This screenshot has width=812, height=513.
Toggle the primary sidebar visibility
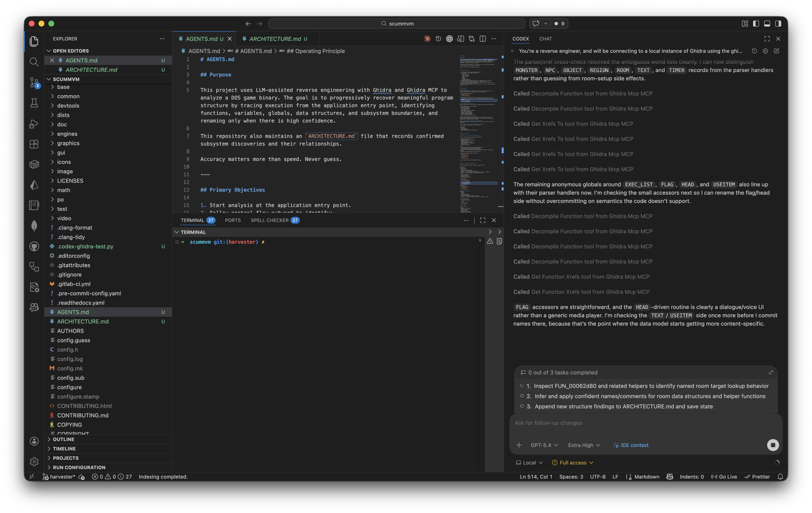click(756, 23)
